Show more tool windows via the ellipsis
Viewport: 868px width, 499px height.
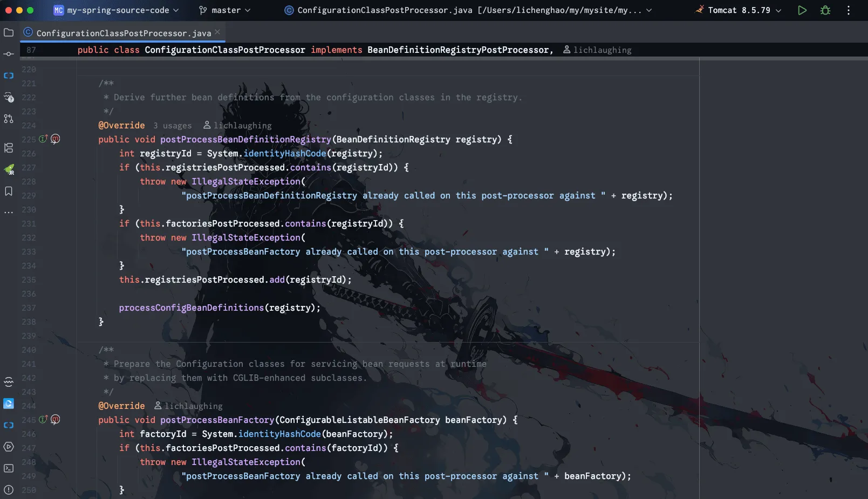click(x=9, y=213)
